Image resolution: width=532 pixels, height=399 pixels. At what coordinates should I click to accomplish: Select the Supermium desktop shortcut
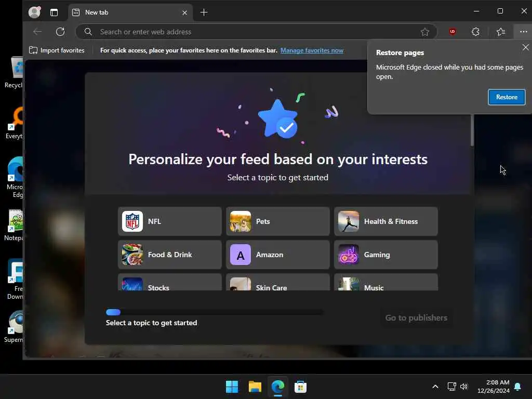tap(14, 327)
